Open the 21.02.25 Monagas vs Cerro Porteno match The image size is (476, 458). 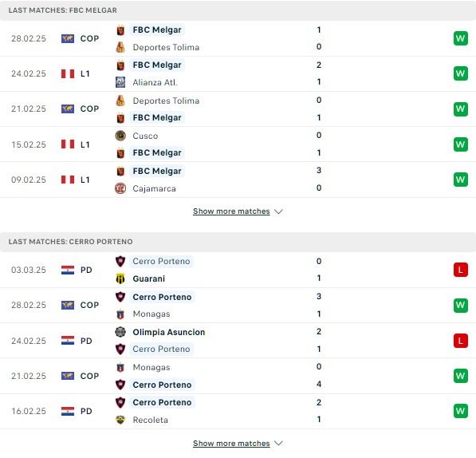(238, 376)
